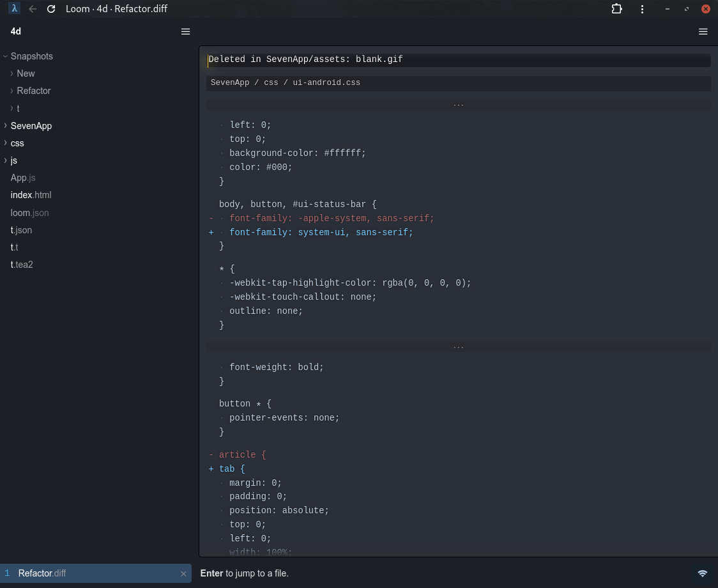Click the lambda app icon in title bar
This screenshot has height=588, width=718.
(x=14, y=9)
